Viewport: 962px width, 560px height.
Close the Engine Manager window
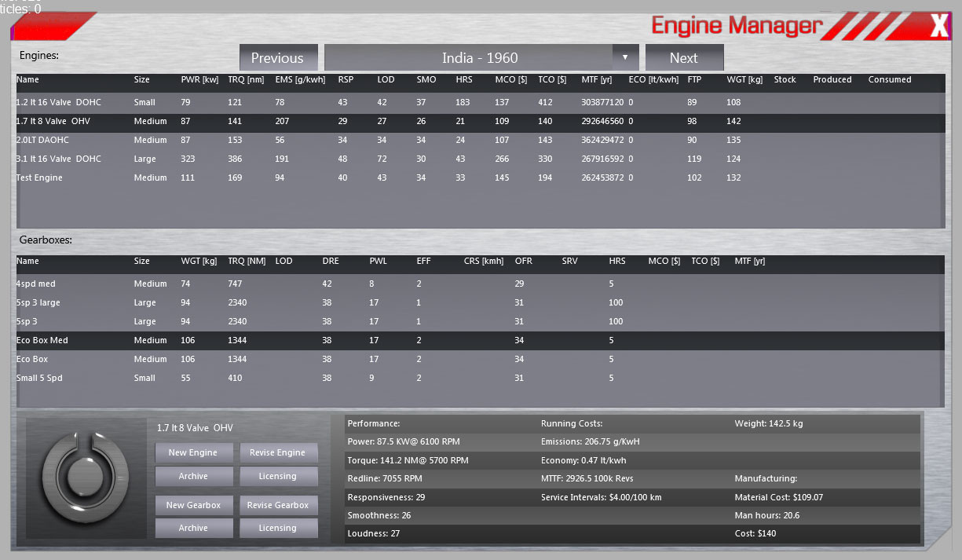tap(938, 27)
